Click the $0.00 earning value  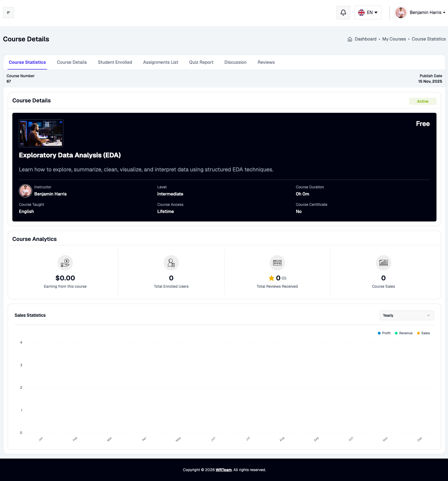pyautogui.click(x=65, y=278)
